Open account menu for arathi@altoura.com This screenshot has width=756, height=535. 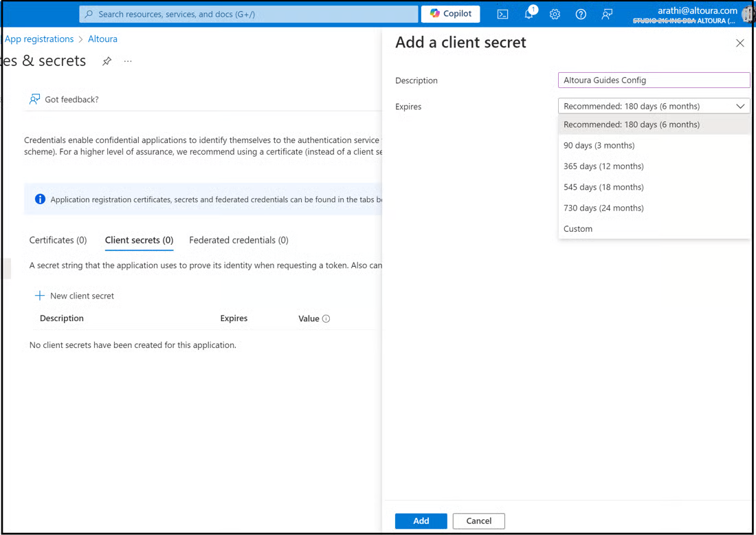pyautogui.click(x=692, y=14)
